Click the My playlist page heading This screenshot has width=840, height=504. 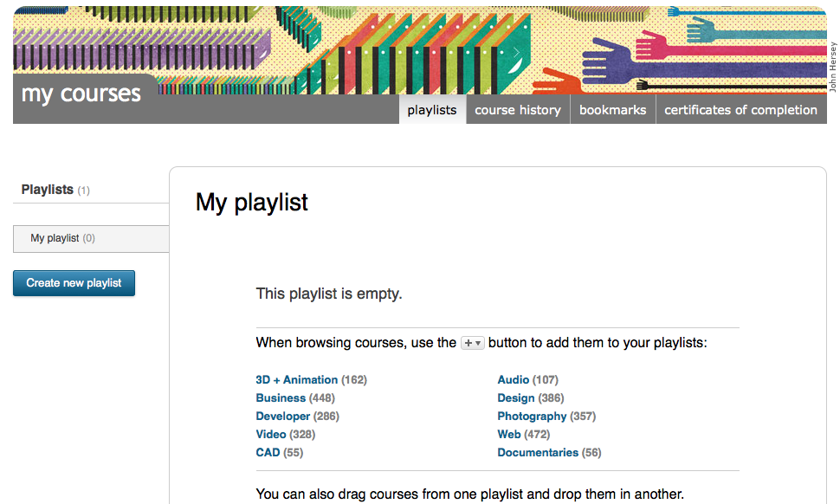[252, 203]
